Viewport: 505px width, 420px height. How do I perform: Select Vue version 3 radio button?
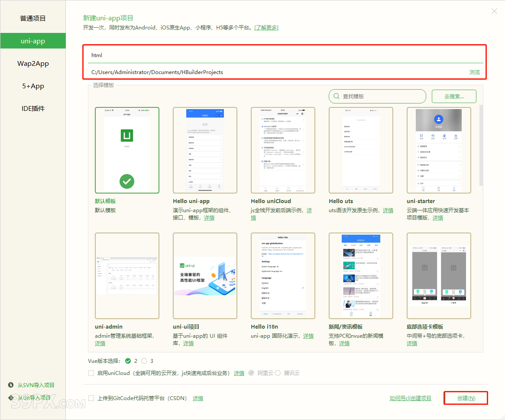[144, 361]
